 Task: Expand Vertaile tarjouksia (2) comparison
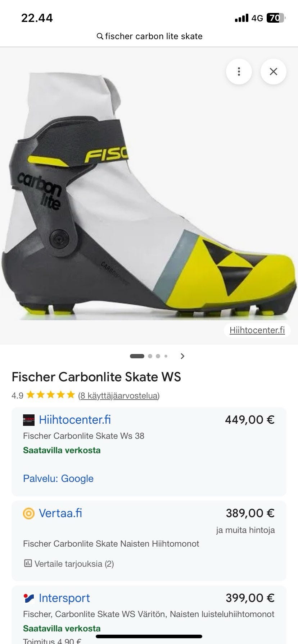69,563
